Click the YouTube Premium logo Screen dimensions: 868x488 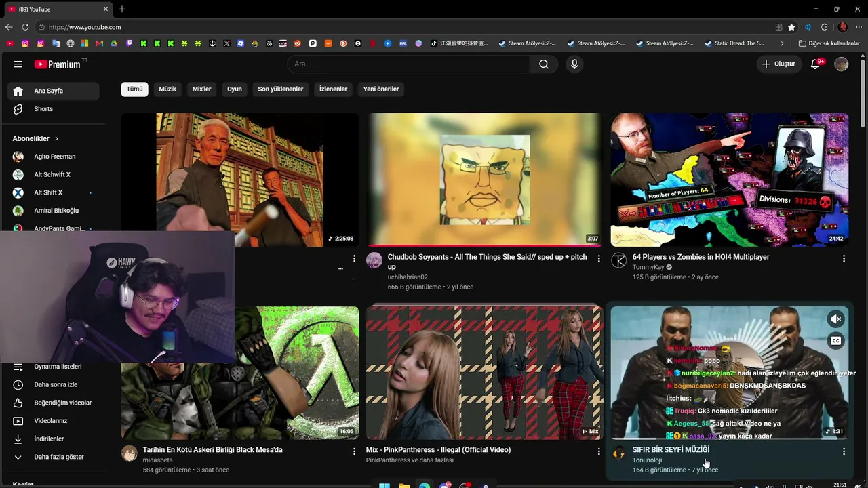click(x=57, y=64)
